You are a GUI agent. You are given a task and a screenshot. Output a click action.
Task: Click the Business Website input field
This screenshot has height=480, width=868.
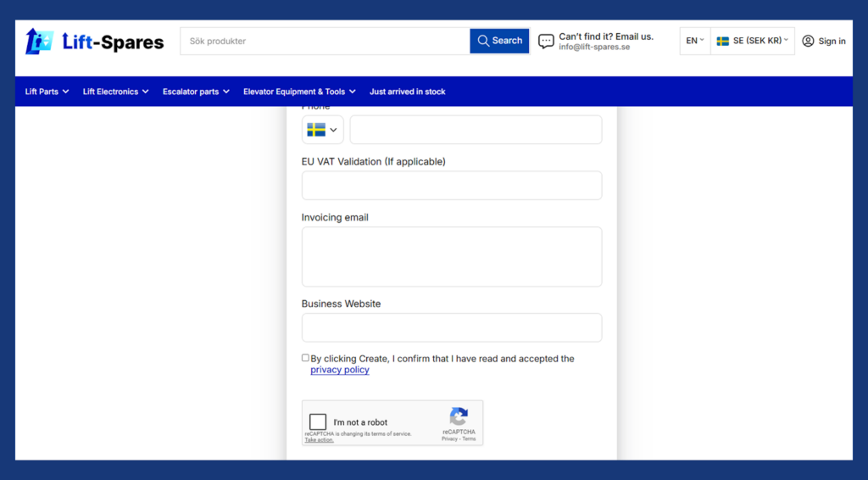point(452,327)
